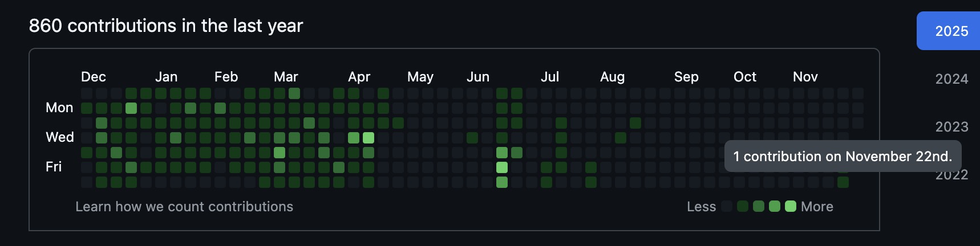Select the lone green Tuesday cell in late August
Screen dimensions: 980x246
click(x=635, y=122)
